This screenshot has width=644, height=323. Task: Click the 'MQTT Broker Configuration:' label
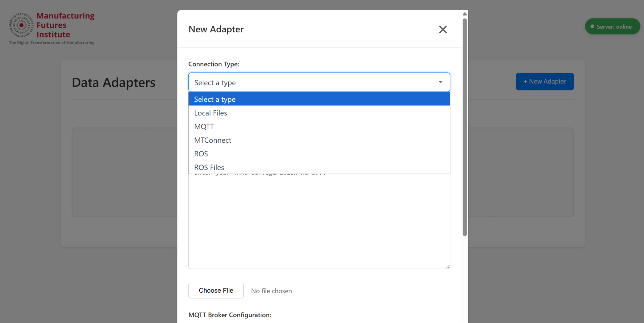pos(230,315)
